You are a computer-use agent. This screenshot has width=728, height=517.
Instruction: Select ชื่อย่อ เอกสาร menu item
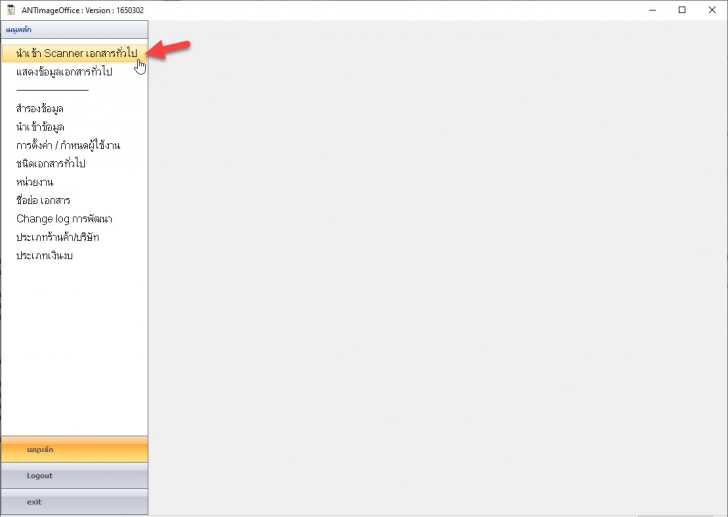[x=43, y=200]
